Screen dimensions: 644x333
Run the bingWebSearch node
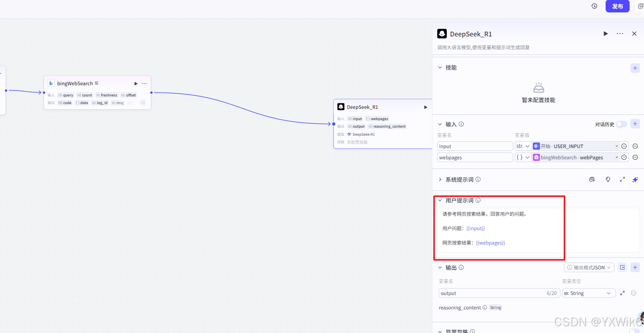tap(136, 83)
